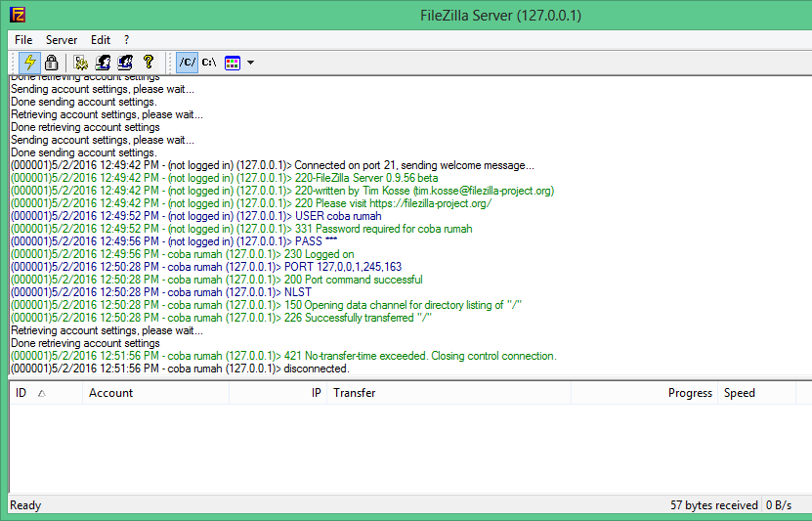812x521 pixels.
Task: Click the 'NLST' log line
Action: 161,292
